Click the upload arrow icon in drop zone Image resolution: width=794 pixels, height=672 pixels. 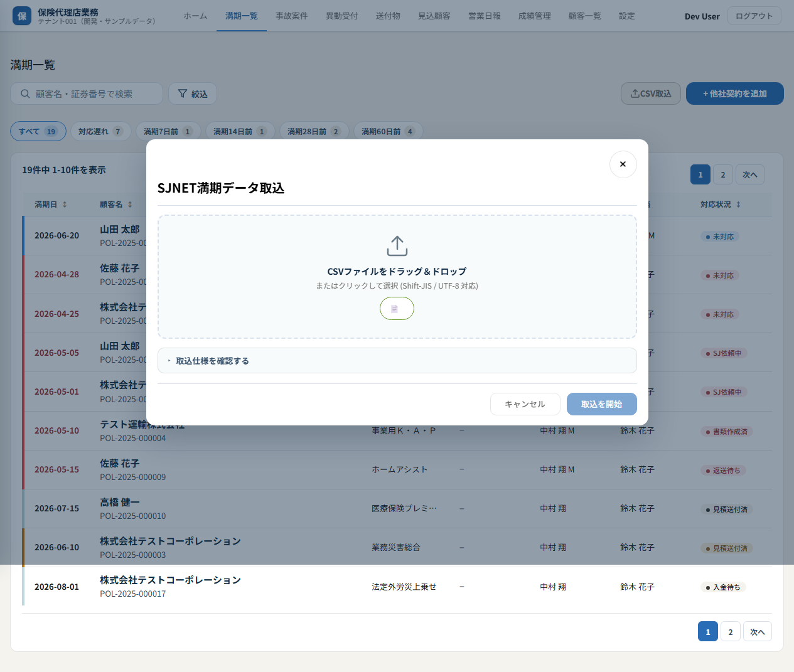[397, 246]
